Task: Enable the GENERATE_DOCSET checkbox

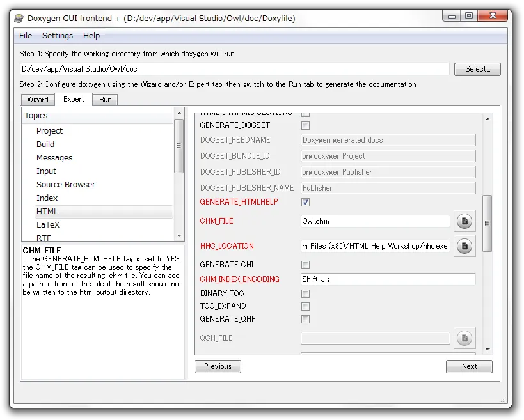Action: click(x=306, y=125)
